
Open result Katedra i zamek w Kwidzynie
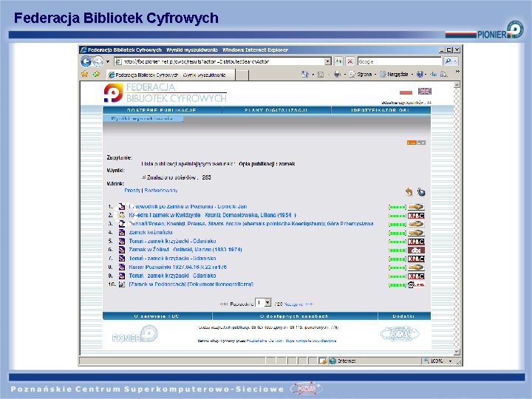pos(212,215)
